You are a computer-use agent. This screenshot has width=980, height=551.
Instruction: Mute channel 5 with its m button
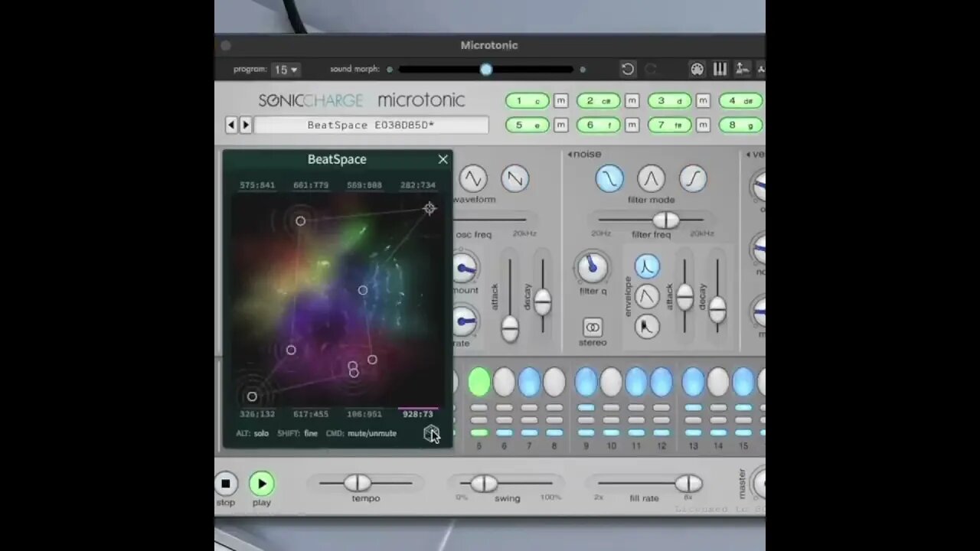pyautogui.click(x=561, y=125)
